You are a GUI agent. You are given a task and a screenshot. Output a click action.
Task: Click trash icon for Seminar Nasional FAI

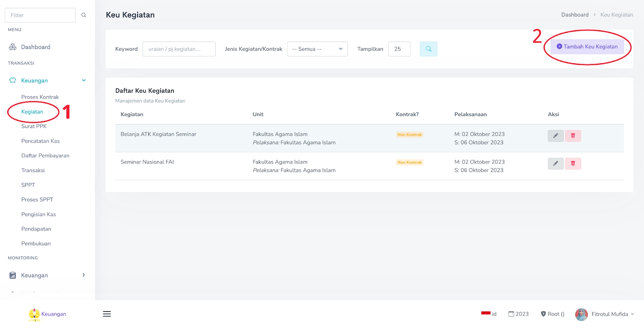click(x=573, y=164)
